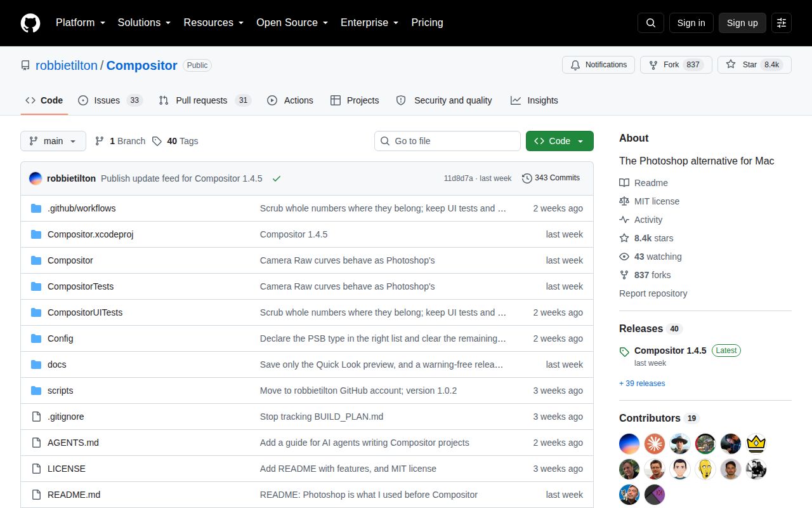Viewport: 812px width, 508px height.
Task: Click the tag icon beside 40 Tags
Action: (x=157, y=141)
